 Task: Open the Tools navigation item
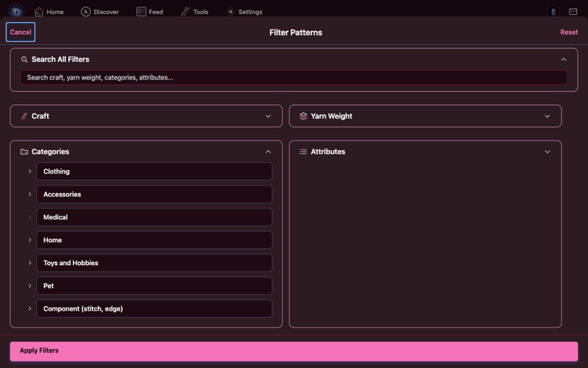[x=195, y=12]
